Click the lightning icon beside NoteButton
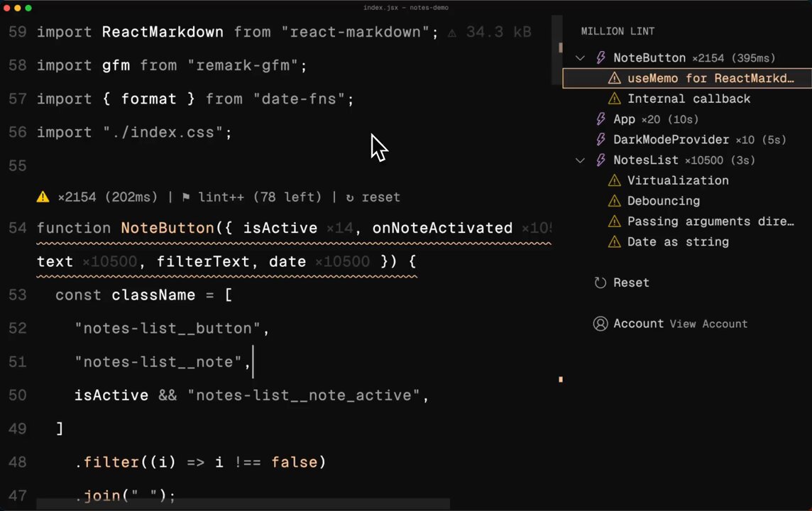 click(600, 58)
